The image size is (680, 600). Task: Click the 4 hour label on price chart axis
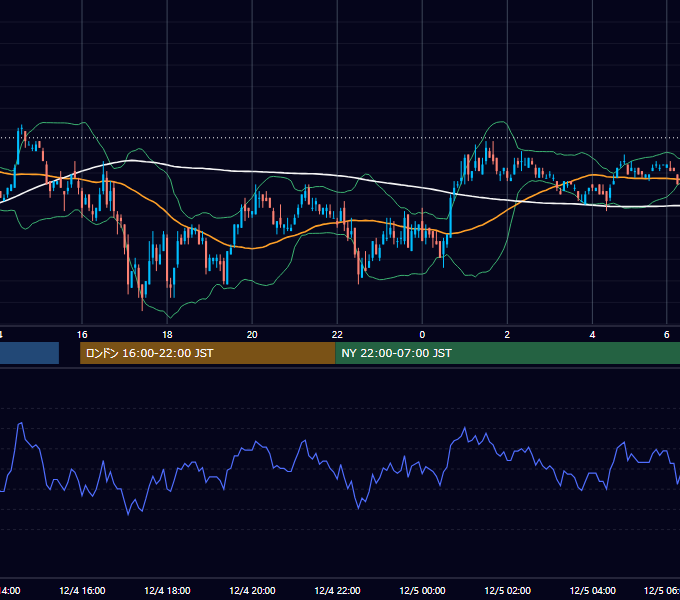click(592, 334)
